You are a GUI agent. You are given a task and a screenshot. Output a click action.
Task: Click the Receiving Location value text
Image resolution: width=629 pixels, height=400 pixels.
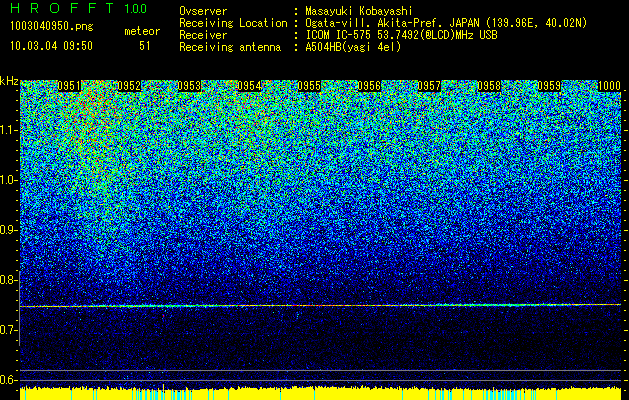pyautogui.click(x=446, y=23)
